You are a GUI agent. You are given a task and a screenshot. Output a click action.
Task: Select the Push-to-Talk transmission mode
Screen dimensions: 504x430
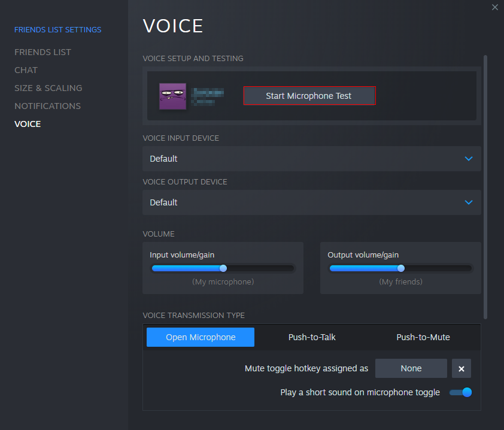(312, 337)
